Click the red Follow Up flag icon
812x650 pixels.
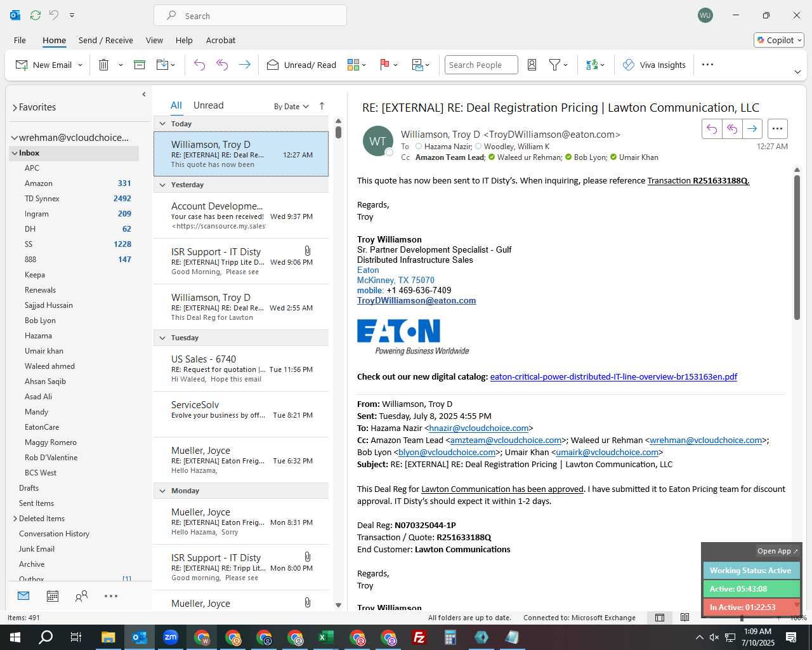(x=384, y=65)
